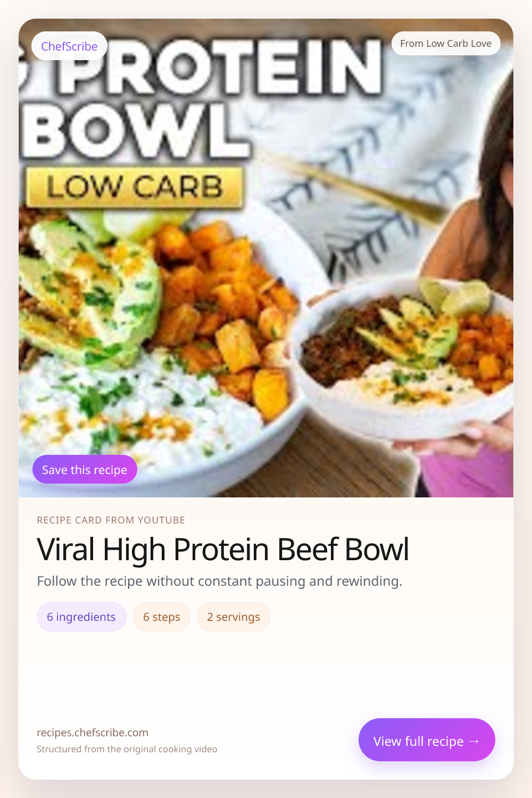Select the 2 servings chip
532x798 pixels.
click(x=234, y=617)
